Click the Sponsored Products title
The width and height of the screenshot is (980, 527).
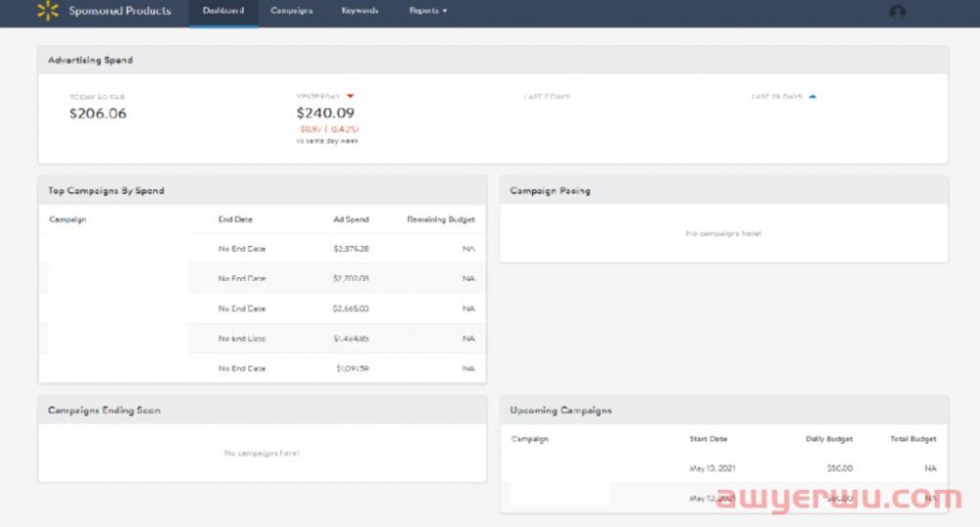click(120, 11)
